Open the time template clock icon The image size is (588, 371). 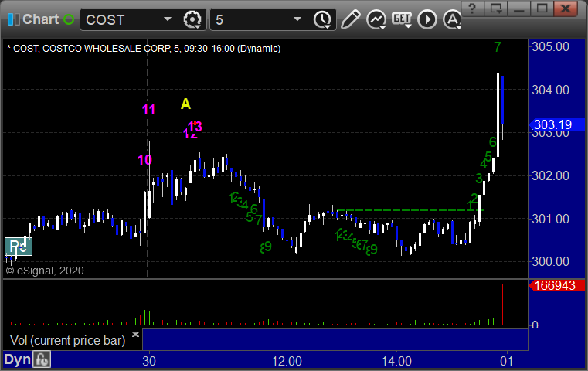tap(322, 19)
